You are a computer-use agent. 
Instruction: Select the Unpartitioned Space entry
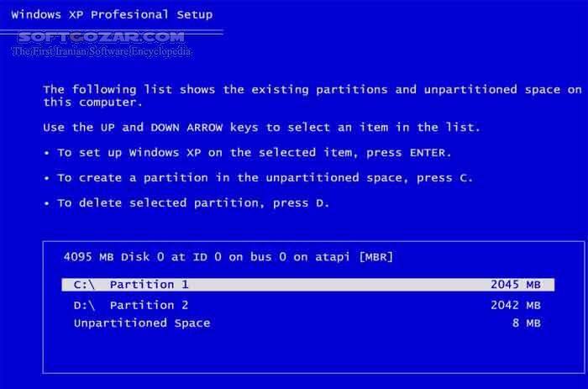142,323
